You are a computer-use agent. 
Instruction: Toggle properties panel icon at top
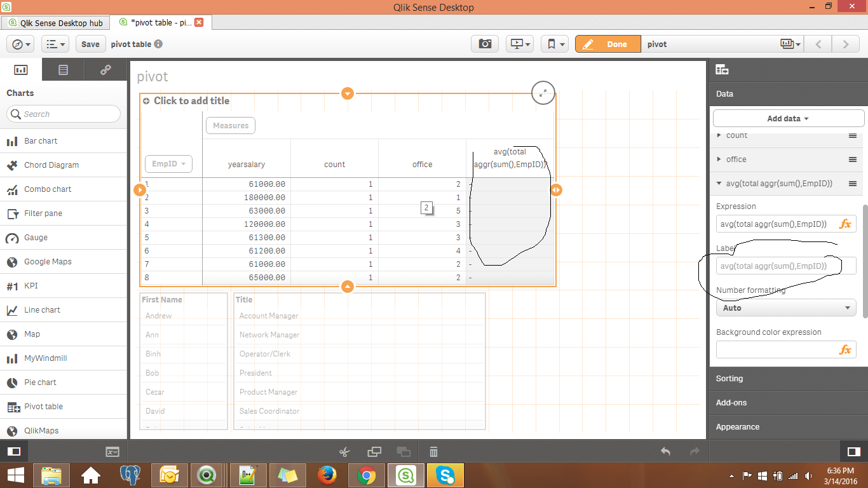click(722, 70)
